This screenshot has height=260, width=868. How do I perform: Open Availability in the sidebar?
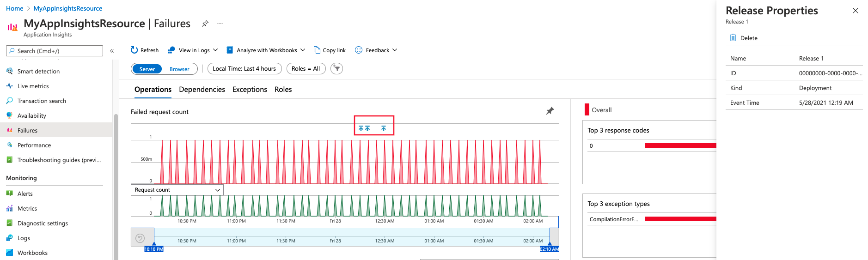[x=56, y=115]
